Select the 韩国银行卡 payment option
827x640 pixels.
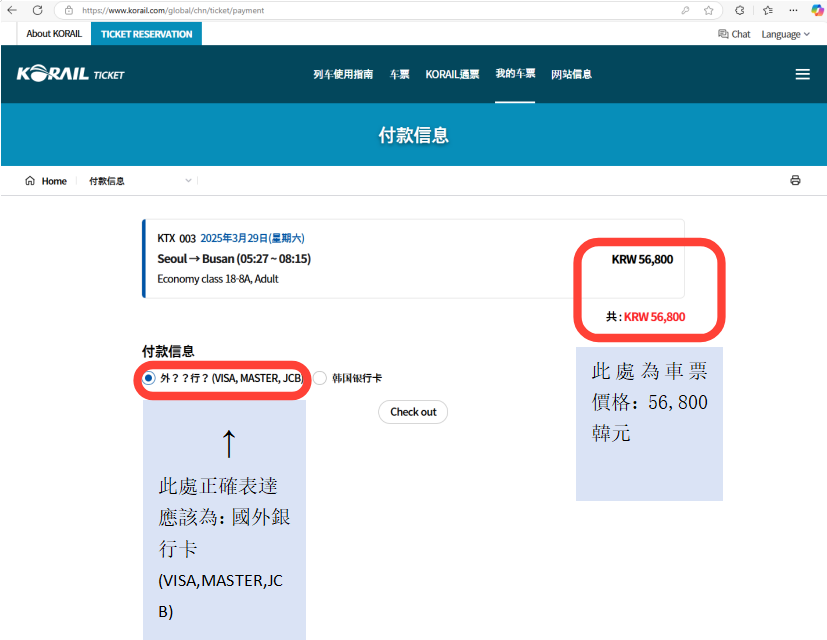[x=320, y=379]
